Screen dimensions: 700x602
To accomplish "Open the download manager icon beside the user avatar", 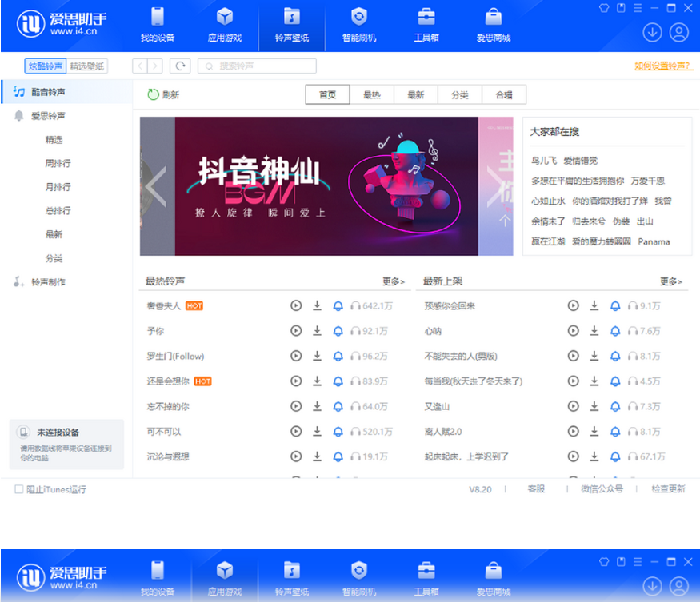I will [652, 33].
